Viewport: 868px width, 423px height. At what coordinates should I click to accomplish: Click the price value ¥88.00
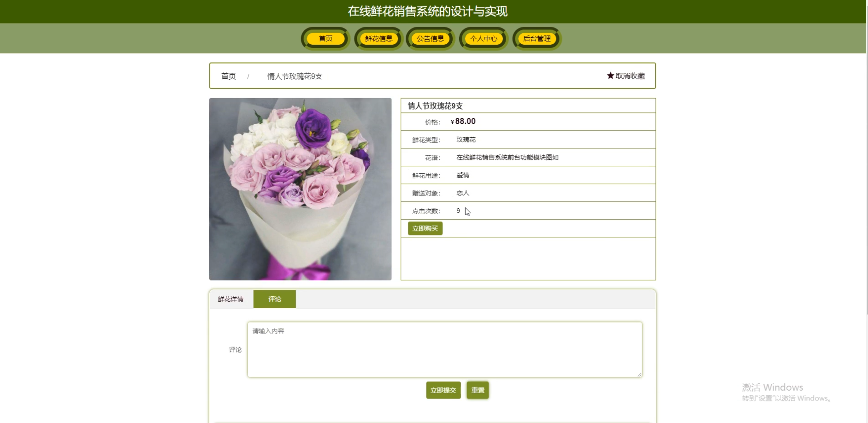463,121
